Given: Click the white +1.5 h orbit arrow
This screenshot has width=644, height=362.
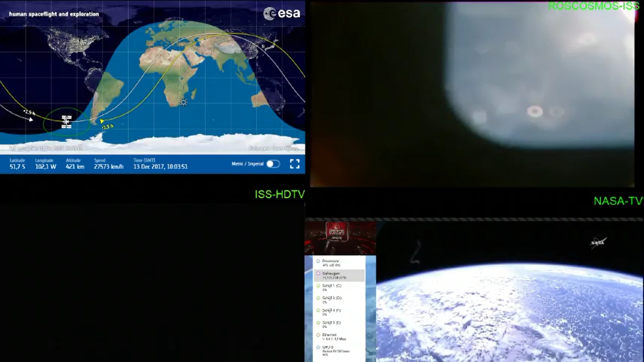Looking at the screenshot, I should point(31,119).
